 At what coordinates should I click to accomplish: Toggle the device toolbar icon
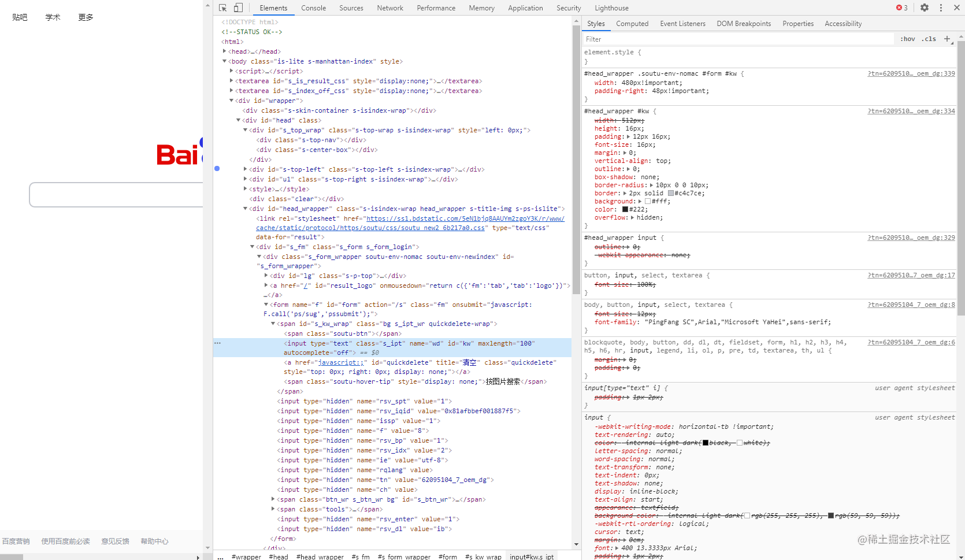238,8
